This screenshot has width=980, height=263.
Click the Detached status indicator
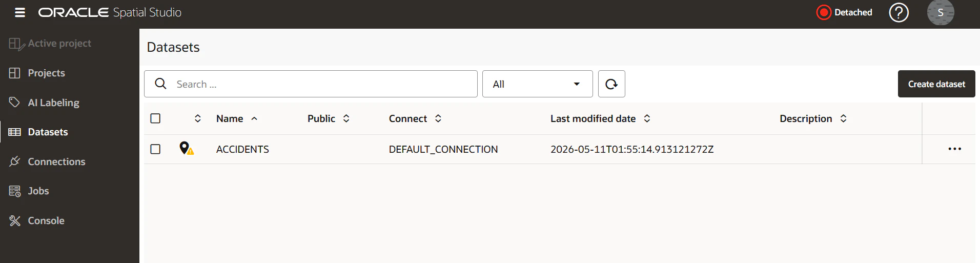(844, 12)
